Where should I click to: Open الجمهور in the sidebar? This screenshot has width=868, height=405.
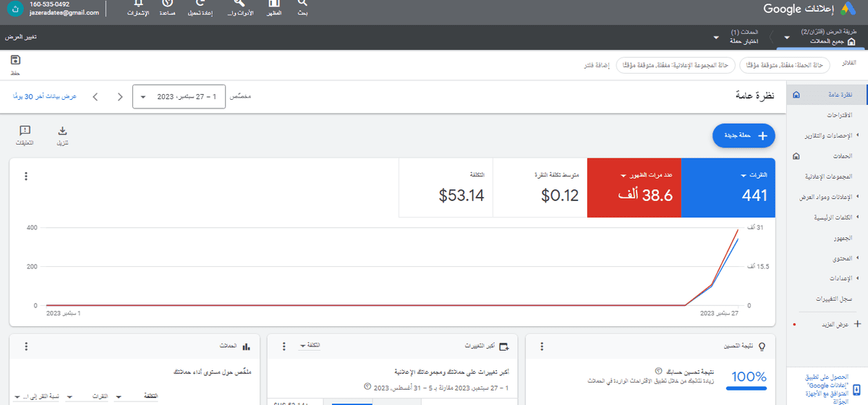click(x=842, y=237)
